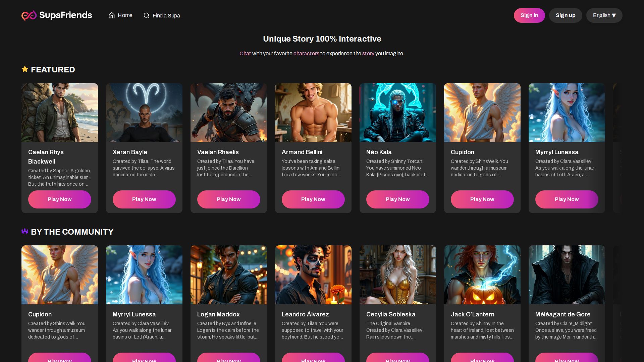Open the English language dropdown
Viewport: 644px width, 362px height.
[x=604, y=15]
